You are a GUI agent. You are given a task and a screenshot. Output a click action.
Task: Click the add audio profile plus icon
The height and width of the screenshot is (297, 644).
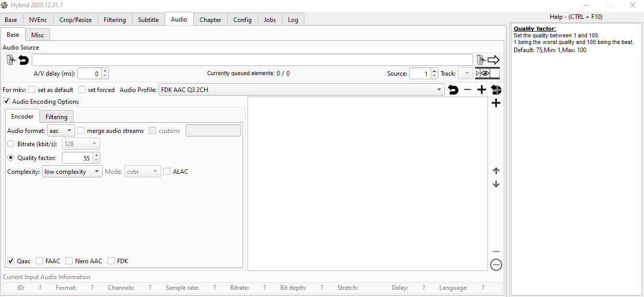(481, 90)
